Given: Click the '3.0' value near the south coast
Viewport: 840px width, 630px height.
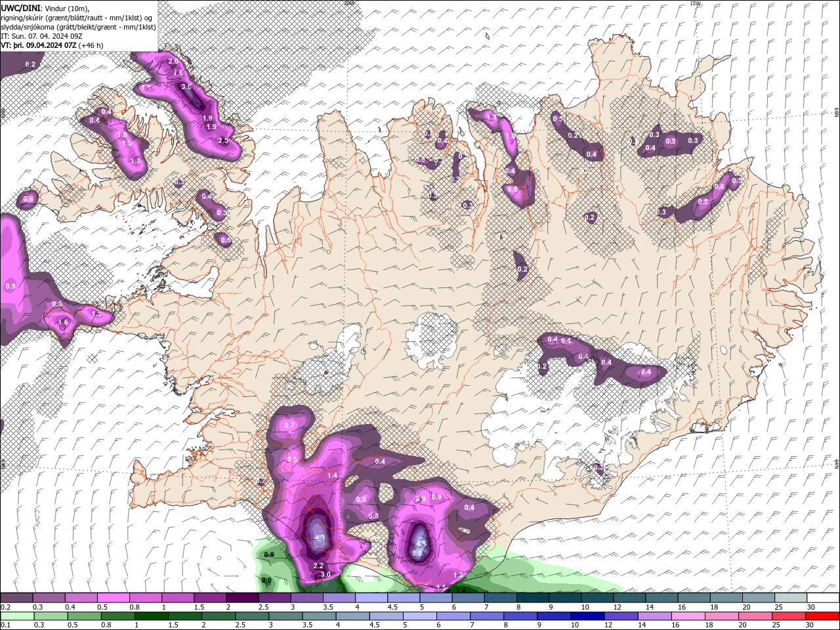Looking at the screenshot, I should tap(325, 575).
